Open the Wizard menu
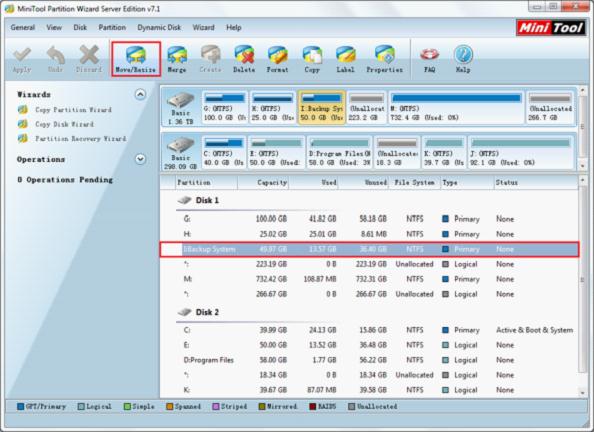This screenshot has height=432, width=594. click(203, 27)
